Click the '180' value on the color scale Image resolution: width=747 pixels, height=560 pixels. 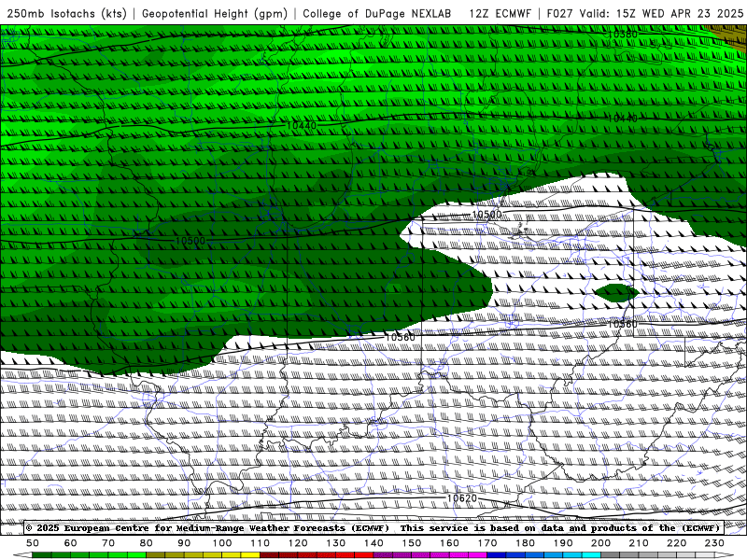coord(525,543)
